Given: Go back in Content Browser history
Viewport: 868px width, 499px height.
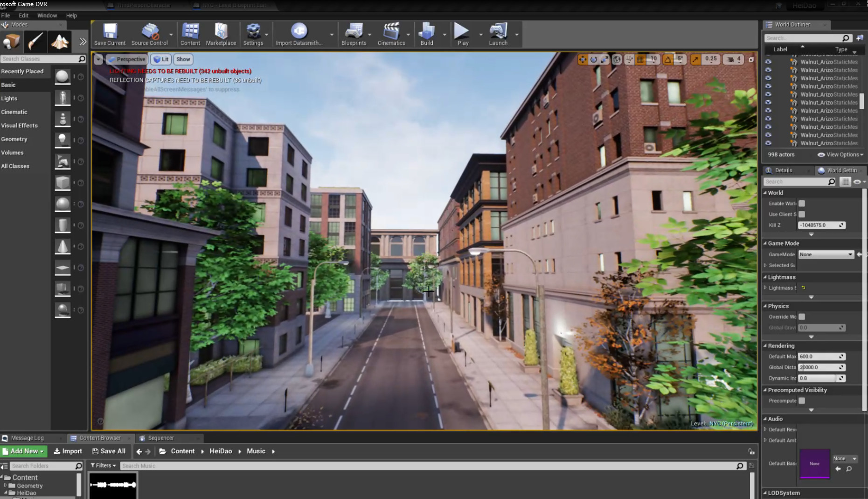Looking at the screenshot, I should click(x=139, y=451).
